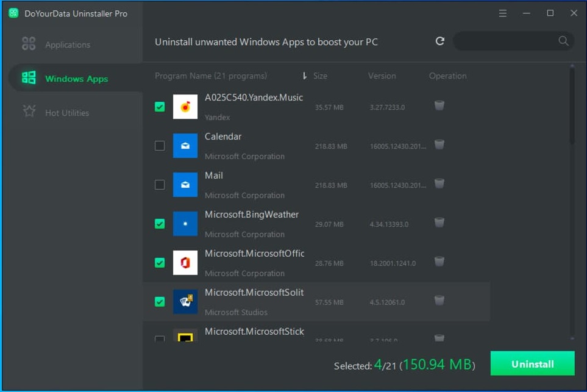Viewport: 587px width, 392px height.
Task: Delete BingWeather using its trash icon
Action: (439, 223)
